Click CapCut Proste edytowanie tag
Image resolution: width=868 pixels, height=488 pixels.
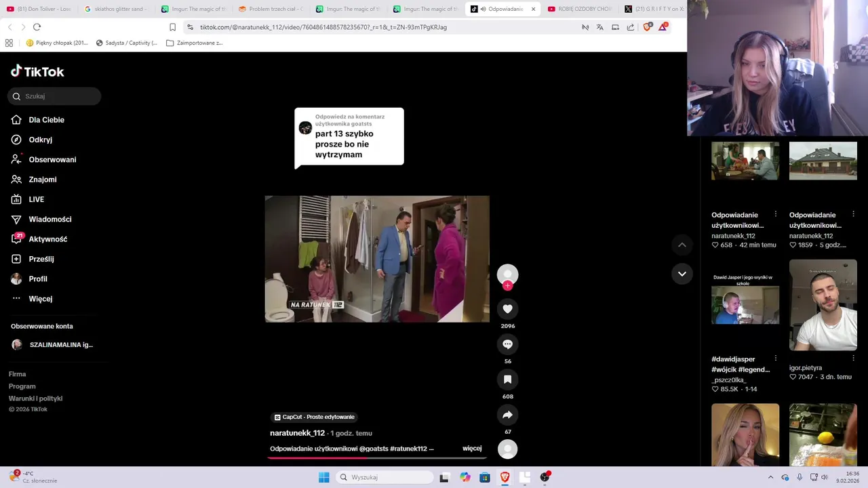pos(314,417)
